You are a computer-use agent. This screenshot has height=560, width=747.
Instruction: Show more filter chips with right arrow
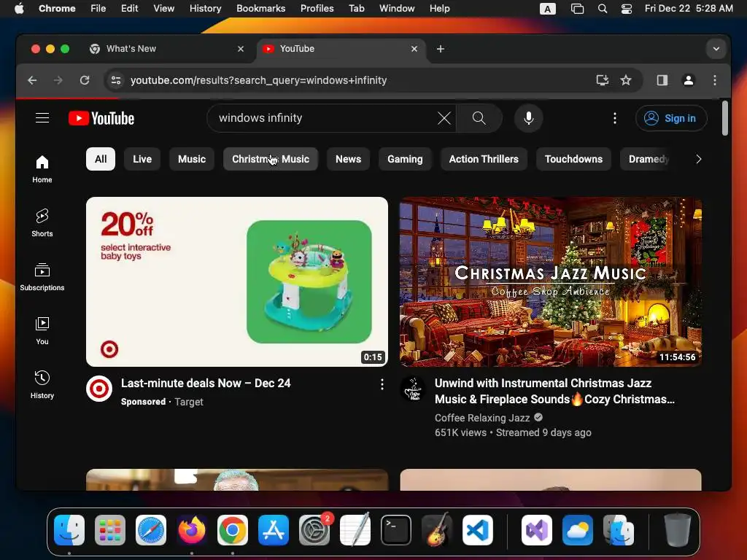pyautogui.click(x=698, y=159)
